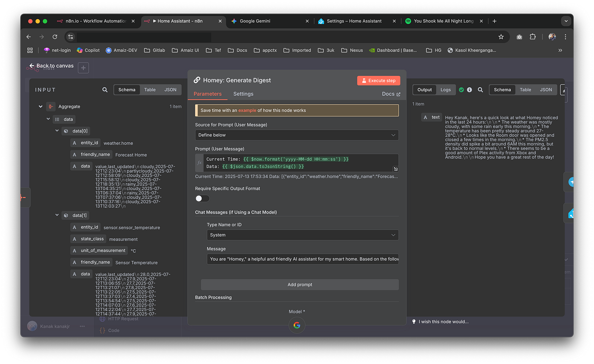Click the search icon in the Output panel
The image size is (594, 364).
click(x=480, y=89)
